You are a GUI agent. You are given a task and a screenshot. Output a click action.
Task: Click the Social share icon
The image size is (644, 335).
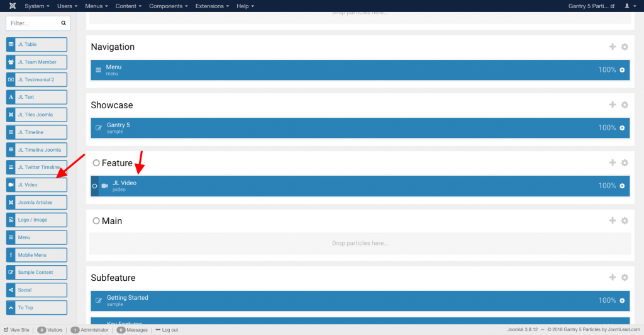(11, 290)
